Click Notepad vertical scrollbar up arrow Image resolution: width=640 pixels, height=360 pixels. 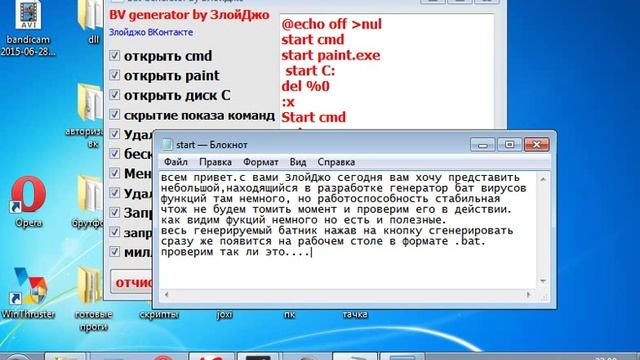tap(543, 179)
